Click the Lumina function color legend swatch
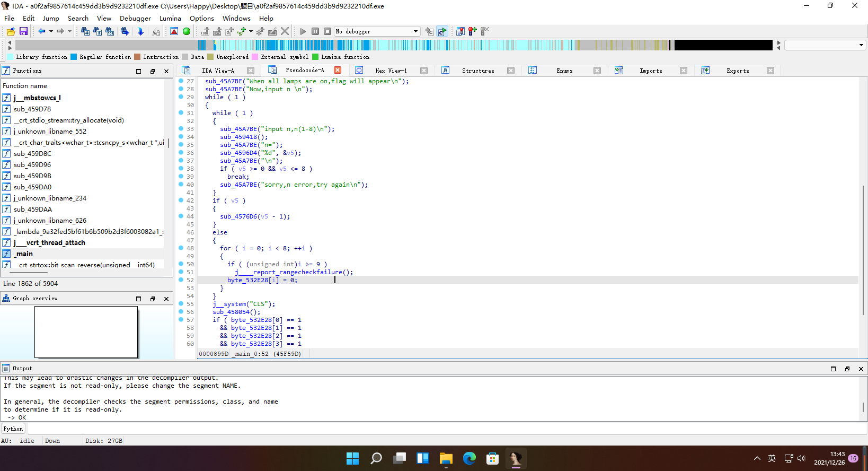 pyautogui.click(x=315, y=57)
